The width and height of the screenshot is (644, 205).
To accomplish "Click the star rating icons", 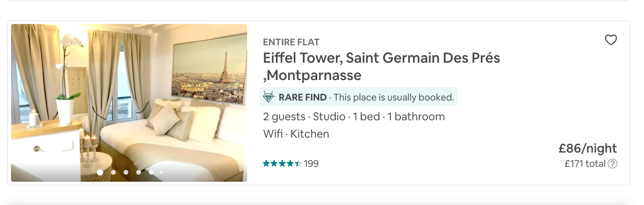I will tap(282, 164).
